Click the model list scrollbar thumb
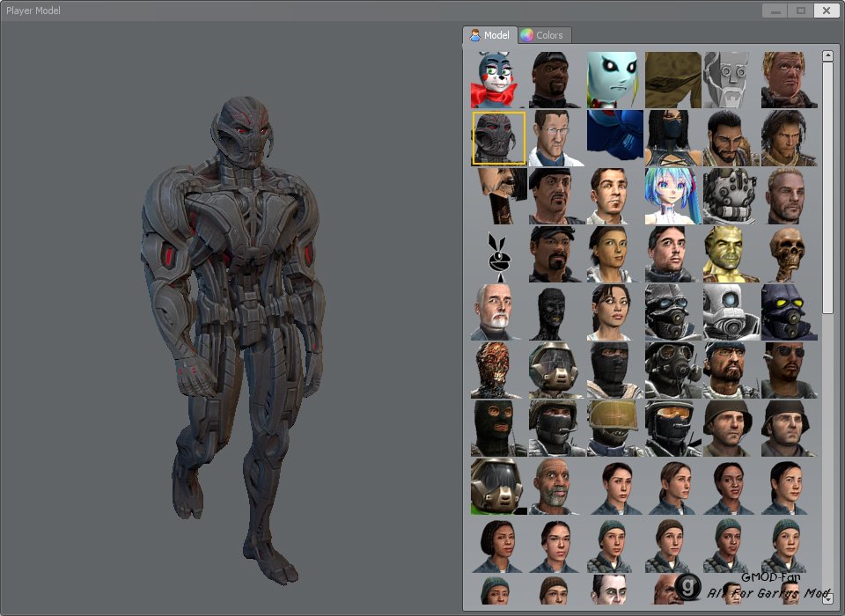This screenshot has height=616, width=845. pyautogui.click(x=827, y=187)
